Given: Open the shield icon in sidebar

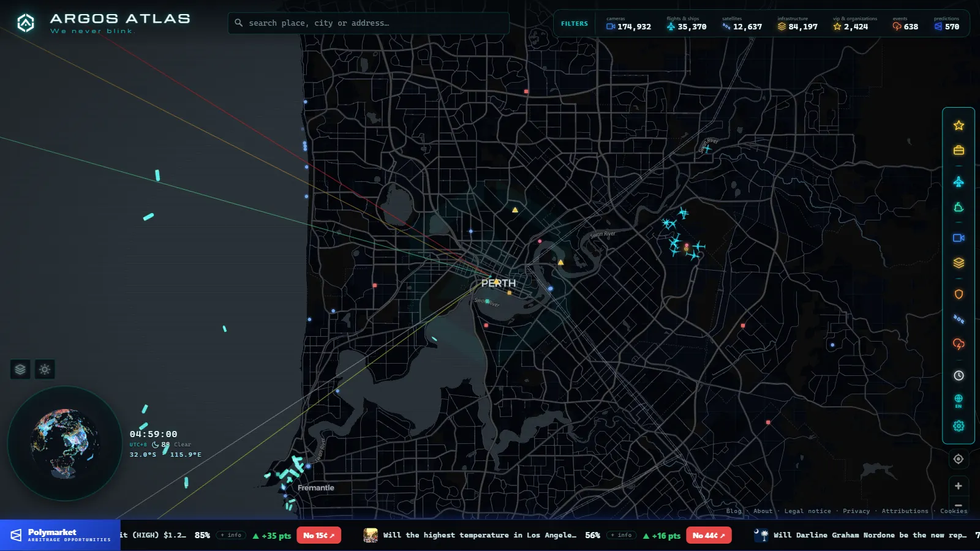Looking at the screenshot, I should tap(959, 294).
